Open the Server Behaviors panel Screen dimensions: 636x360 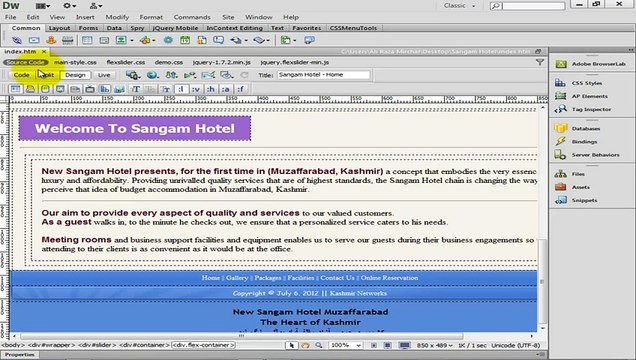[x=587, y=155]
